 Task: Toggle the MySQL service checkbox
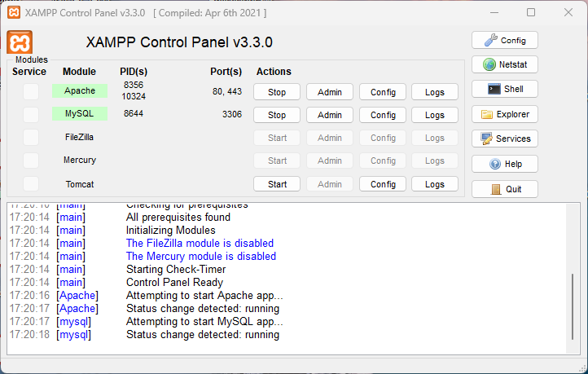coord(31,114)
